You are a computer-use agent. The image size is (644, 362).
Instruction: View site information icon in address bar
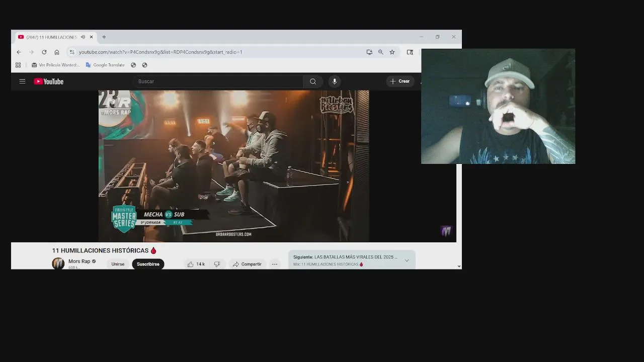[72, 52]
